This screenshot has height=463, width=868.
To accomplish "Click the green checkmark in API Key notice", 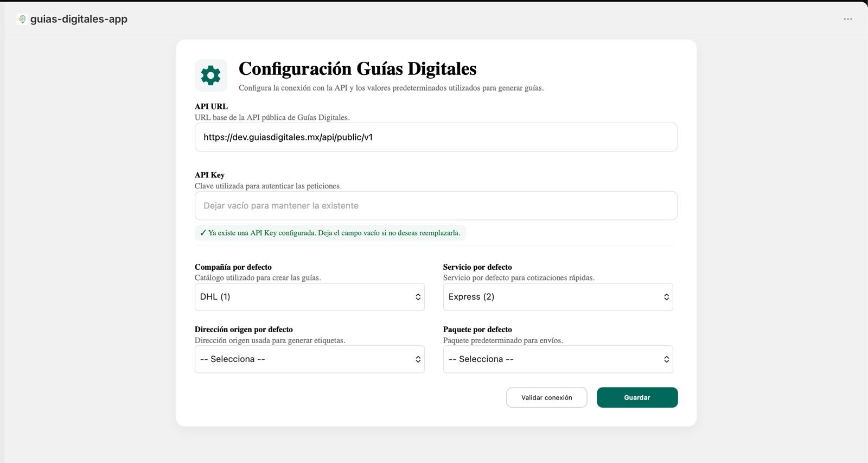I will coord(203,233).
